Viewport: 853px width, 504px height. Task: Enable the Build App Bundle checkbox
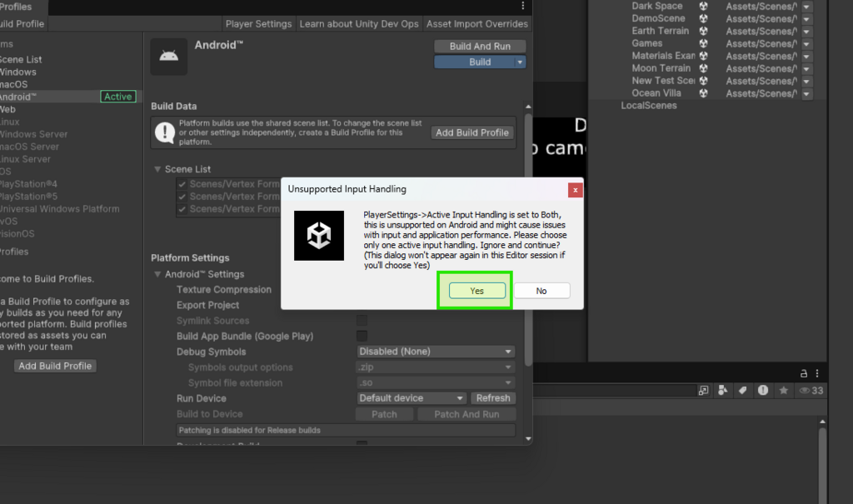362,337
